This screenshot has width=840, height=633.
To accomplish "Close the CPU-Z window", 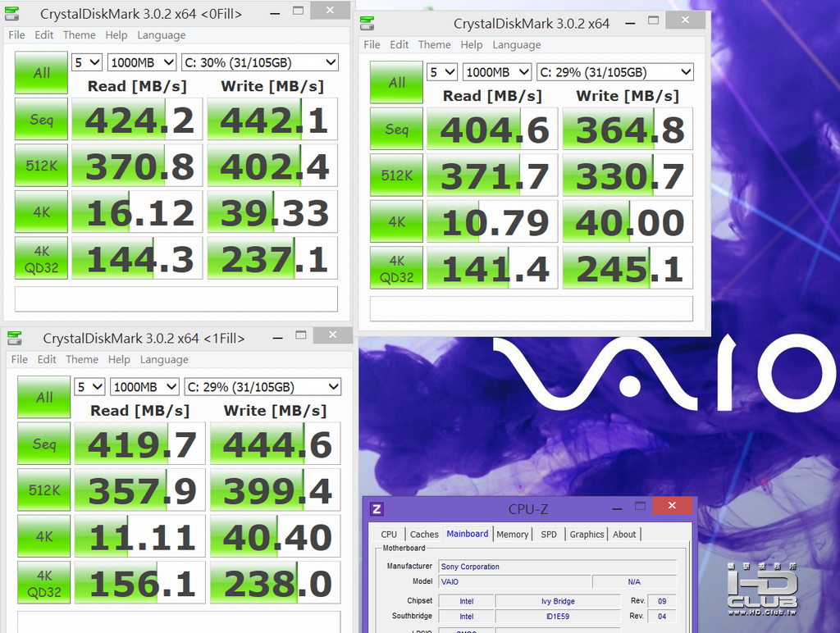I will [673, 506].
